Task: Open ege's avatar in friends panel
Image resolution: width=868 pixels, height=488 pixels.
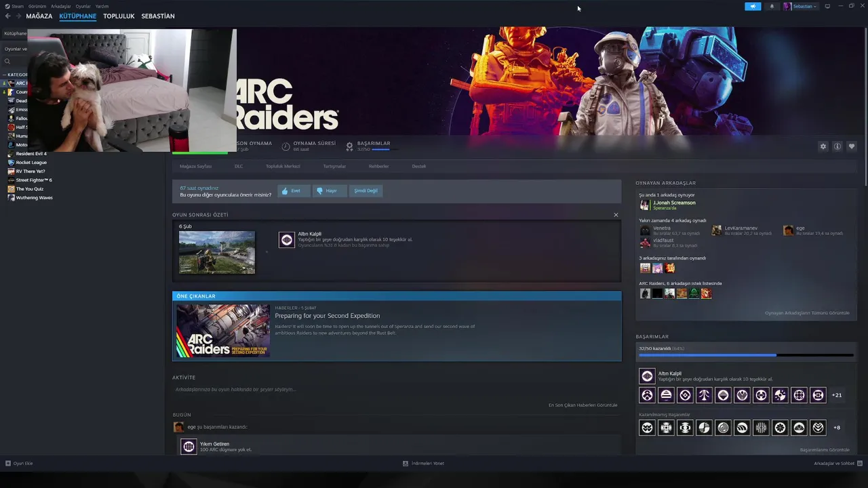Action: click(788, 230)
